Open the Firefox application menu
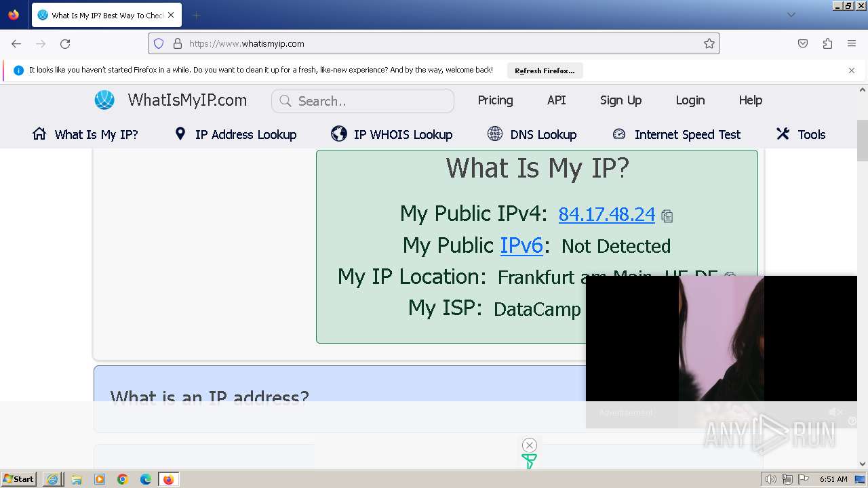 click(x=852, y=43)
